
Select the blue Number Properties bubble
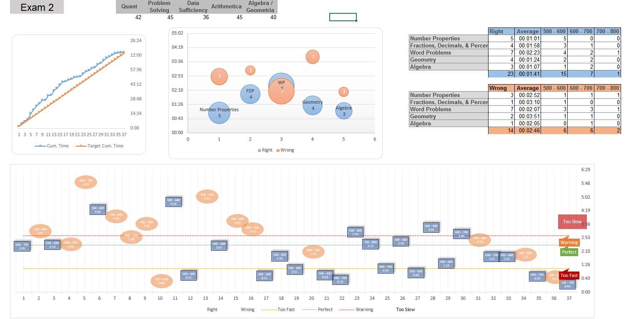point(219,113)
